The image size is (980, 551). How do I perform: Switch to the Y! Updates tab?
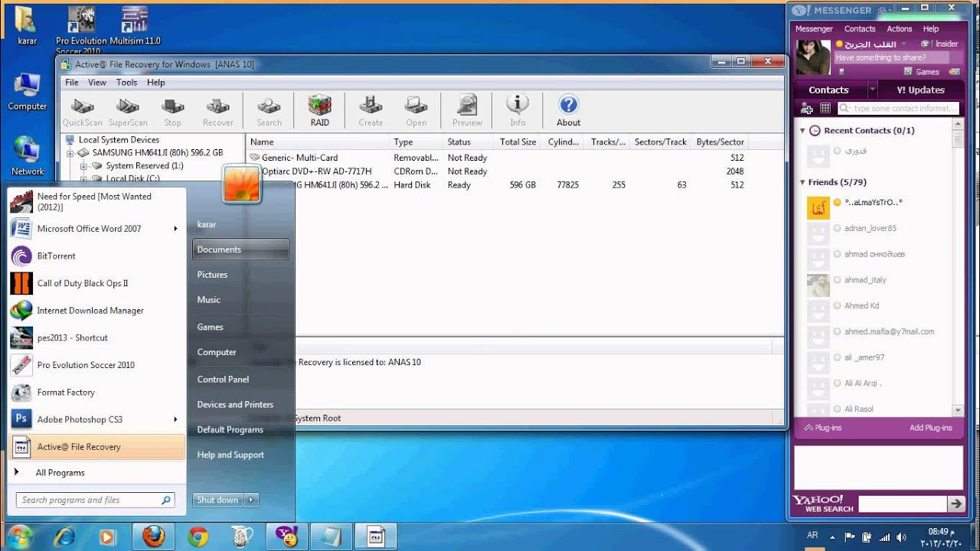click(x=921, y=90)
